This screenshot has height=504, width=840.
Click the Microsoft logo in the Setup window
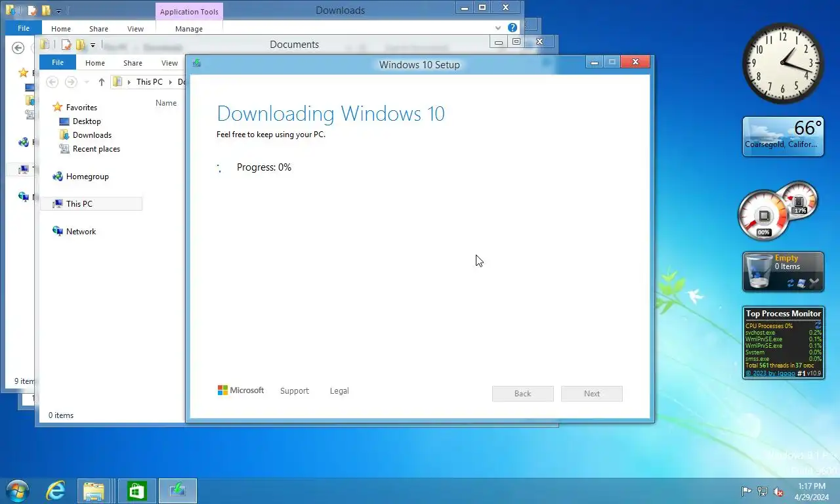click(241, 390)
